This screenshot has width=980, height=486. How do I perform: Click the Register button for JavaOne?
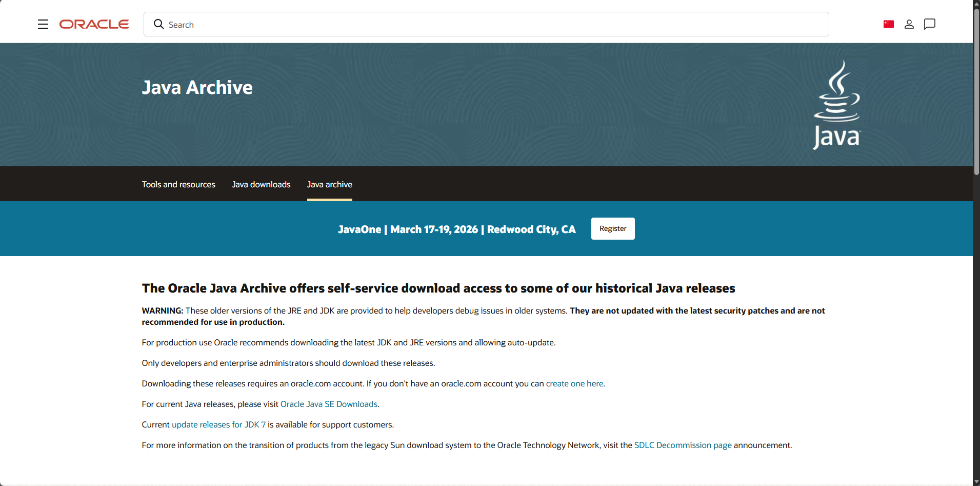click(x=613, y=228)
